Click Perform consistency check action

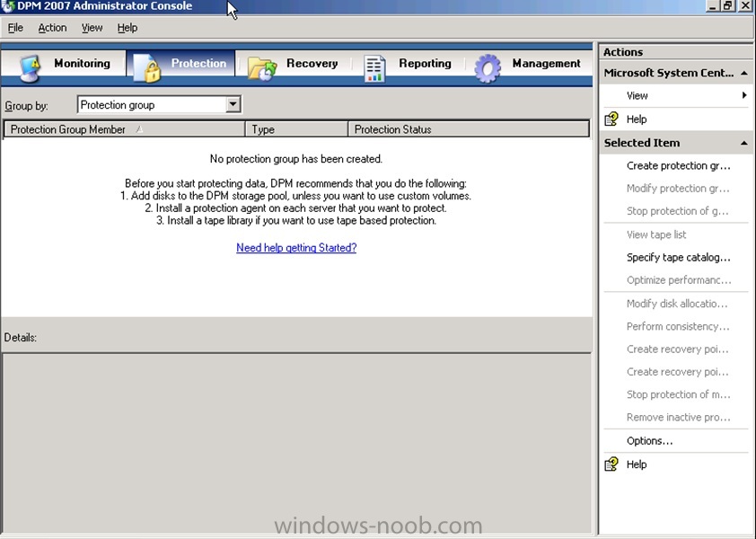point(678,326)
